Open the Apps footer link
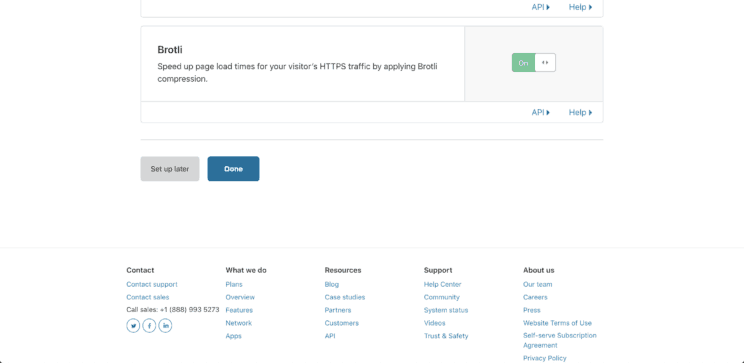 tap(233, 335)
